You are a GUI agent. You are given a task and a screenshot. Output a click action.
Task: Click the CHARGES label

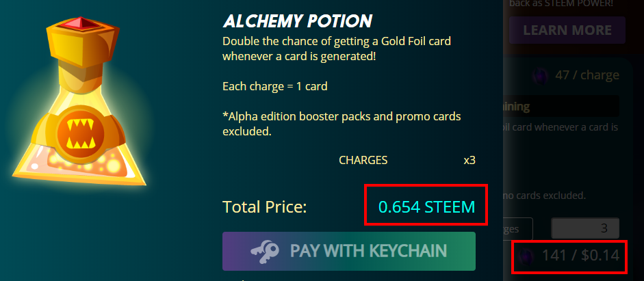point(363,160)
